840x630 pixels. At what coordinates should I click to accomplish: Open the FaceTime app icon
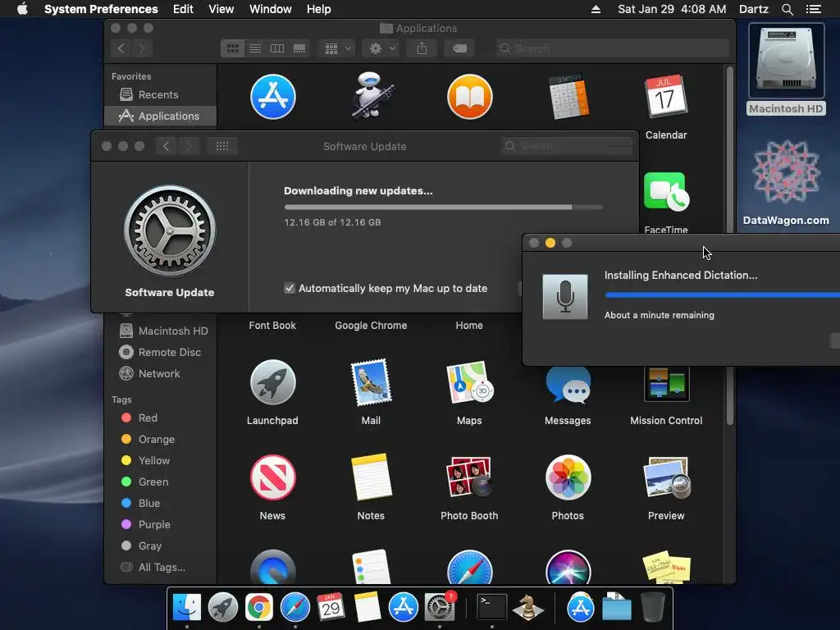point(666,192)
